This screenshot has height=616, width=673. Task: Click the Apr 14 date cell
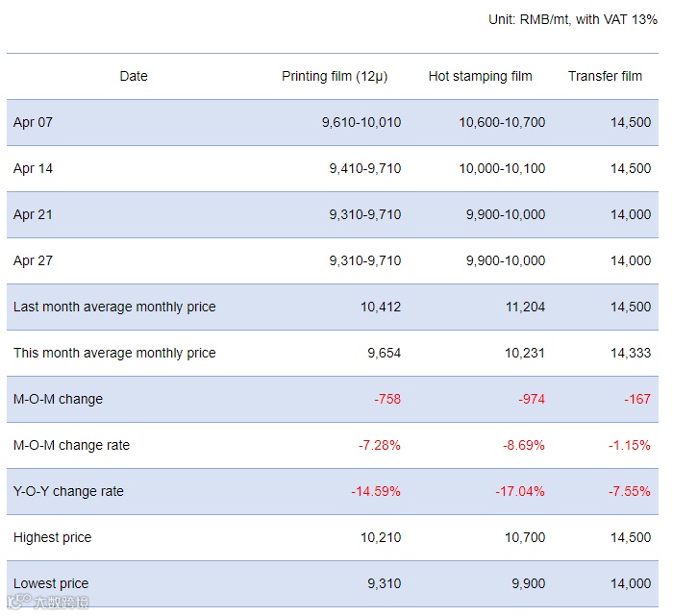point(33,168)
